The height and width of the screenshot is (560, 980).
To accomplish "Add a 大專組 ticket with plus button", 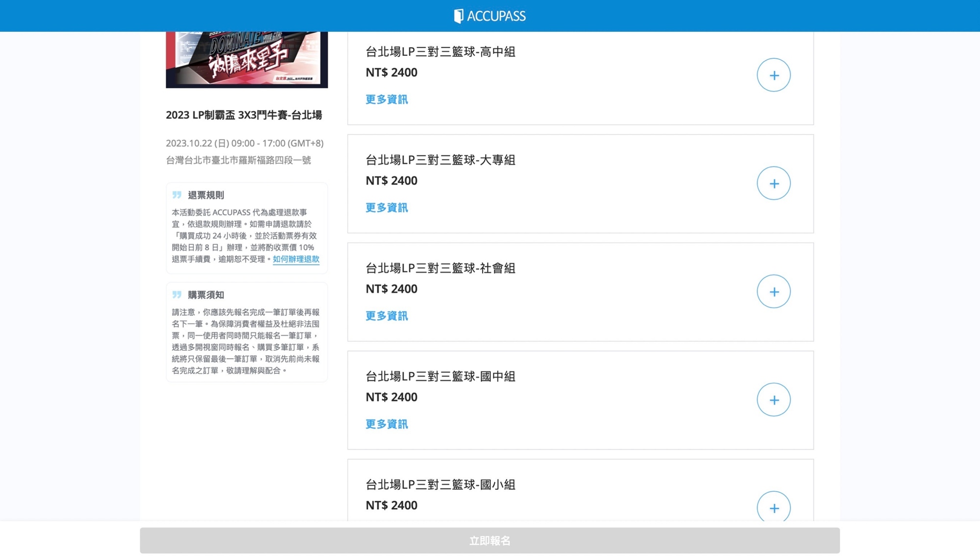I will 773,184.
